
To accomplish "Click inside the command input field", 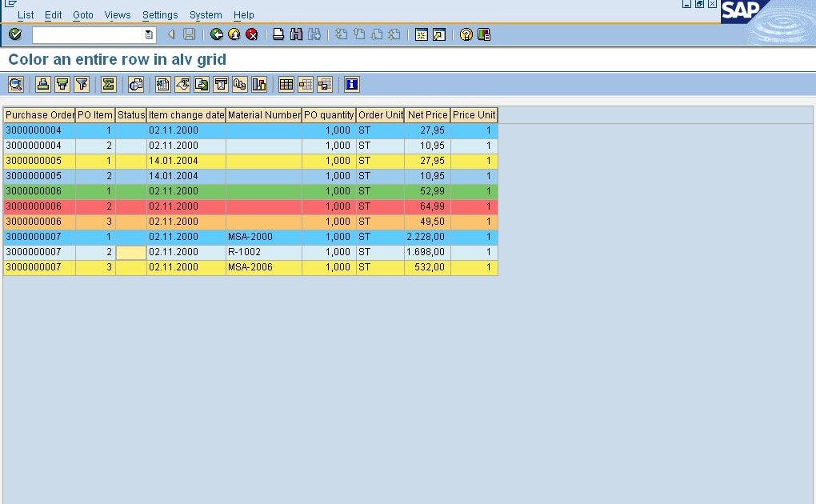I will 88,34.
